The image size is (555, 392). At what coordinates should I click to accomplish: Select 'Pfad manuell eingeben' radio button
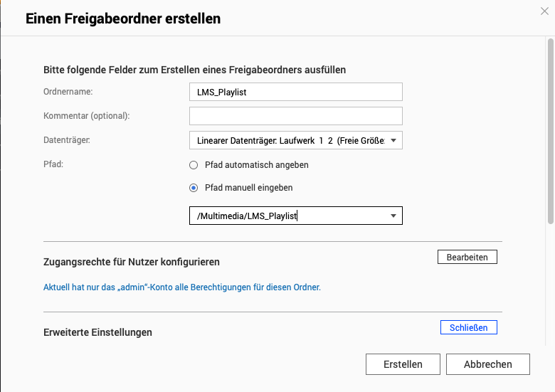[194, 188]
